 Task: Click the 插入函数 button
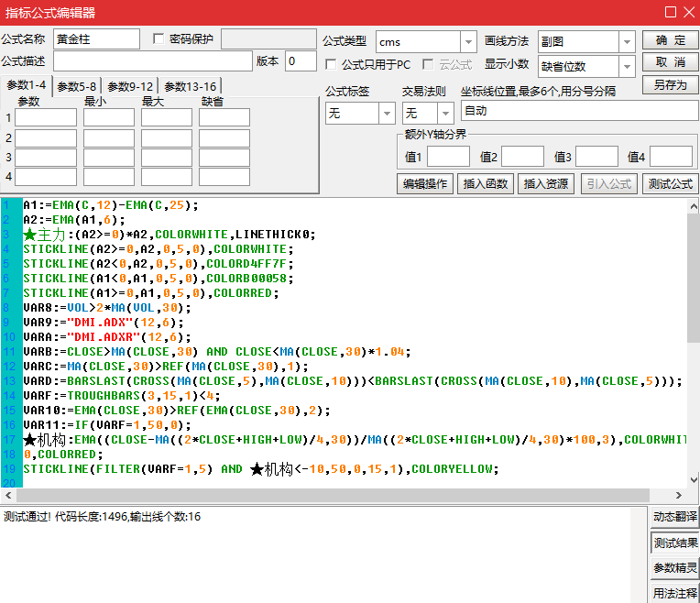486,183
